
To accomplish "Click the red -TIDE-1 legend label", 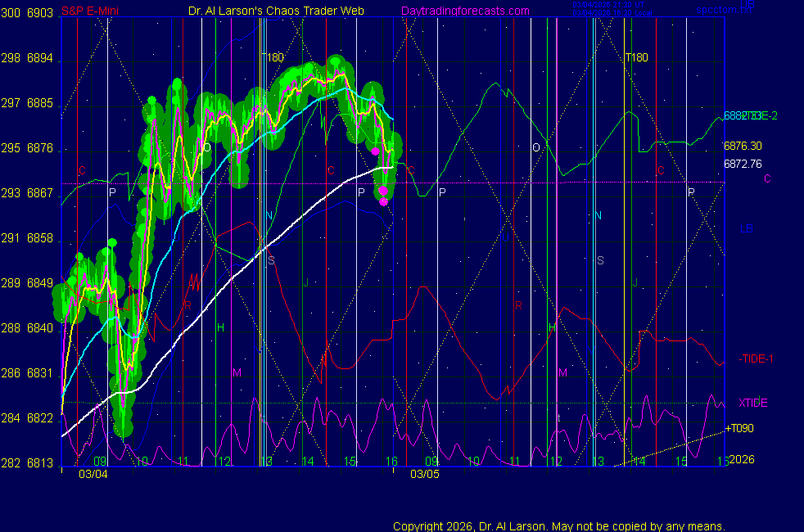I will [x=756, y=359].
